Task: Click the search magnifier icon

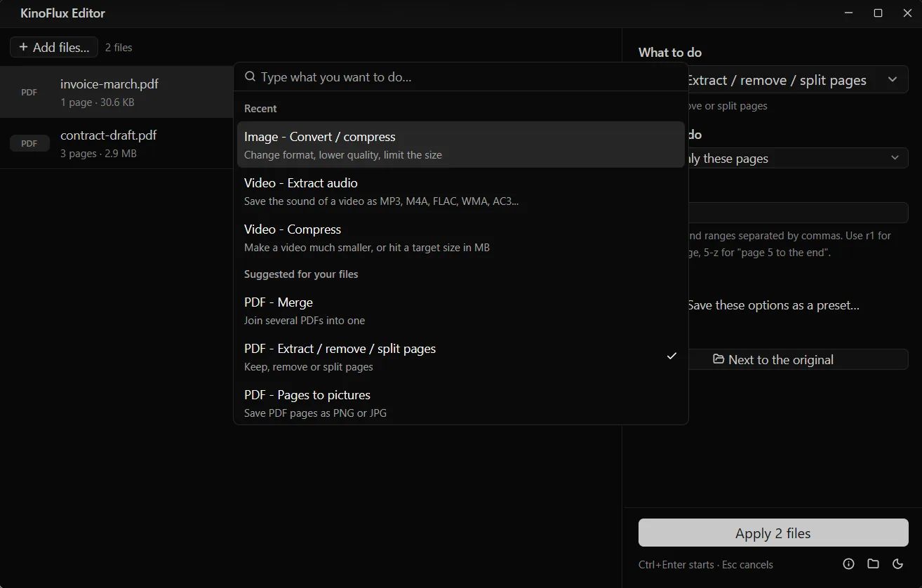Action: point(250,77)
